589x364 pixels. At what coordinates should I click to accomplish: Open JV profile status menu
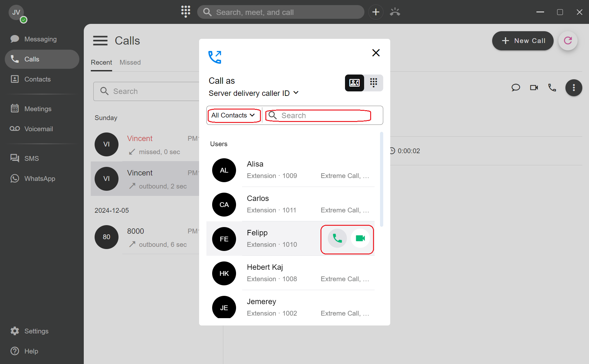point(17,13)
